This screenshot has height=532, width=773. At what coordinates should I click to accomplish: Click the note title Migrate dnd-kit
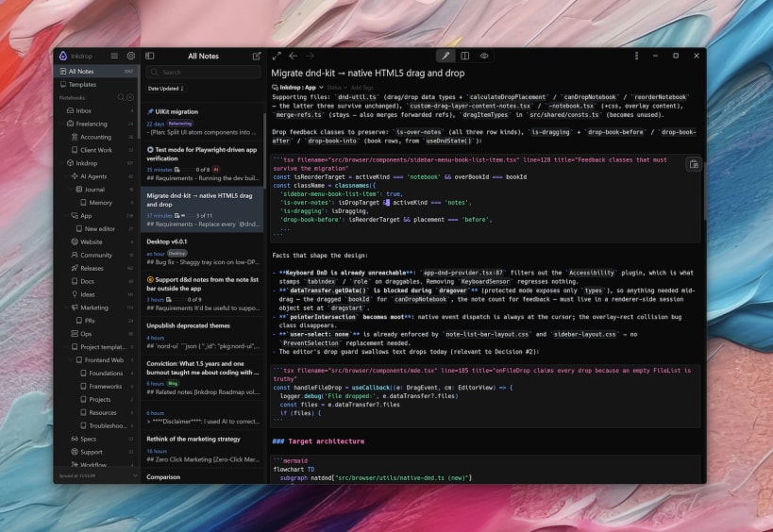tap(368, 74)
